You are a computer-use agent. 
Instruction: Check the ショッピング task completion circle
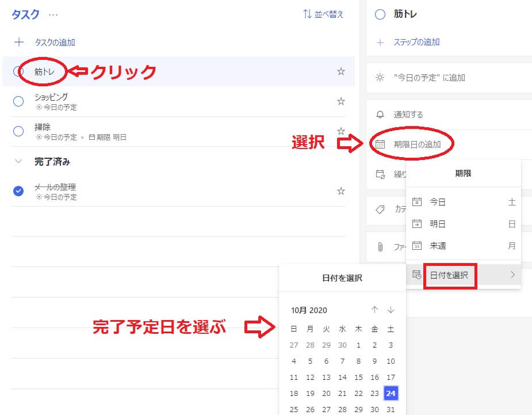pyautogui.click(x=18, y=101)
